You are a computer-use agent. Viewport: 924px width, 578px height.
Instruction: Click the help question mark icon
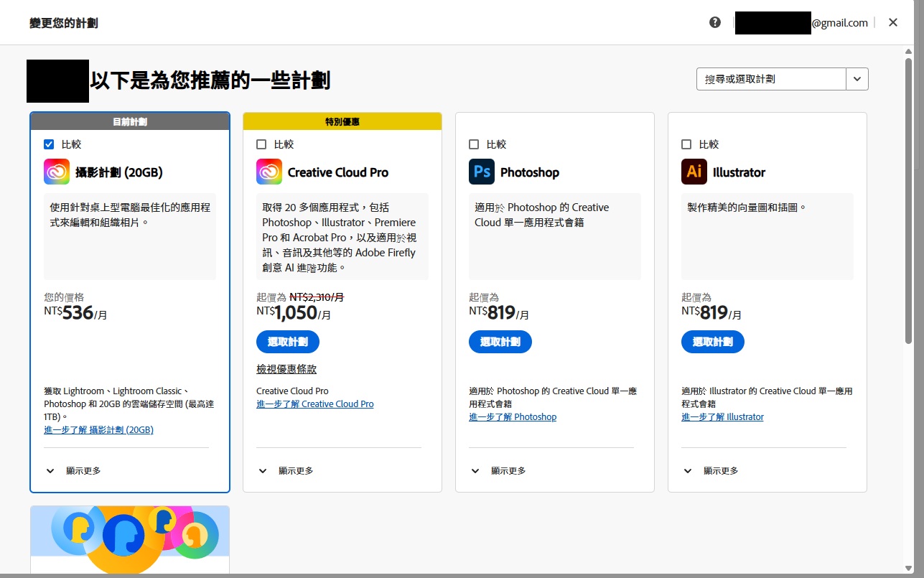pos(714,22)
